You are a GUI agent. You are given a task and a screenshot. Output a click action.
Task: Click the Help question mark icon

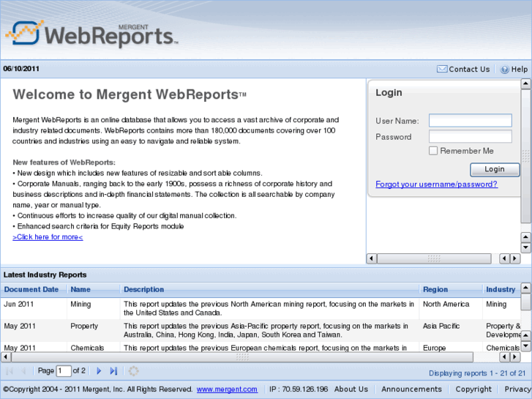pos(504,70)
